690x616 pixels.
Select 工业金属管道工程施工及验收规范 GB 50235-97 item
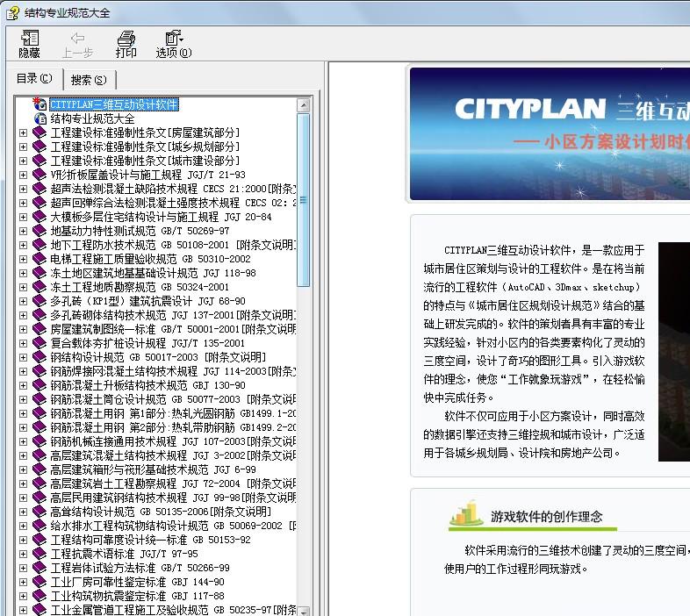(x=173, y=610)
